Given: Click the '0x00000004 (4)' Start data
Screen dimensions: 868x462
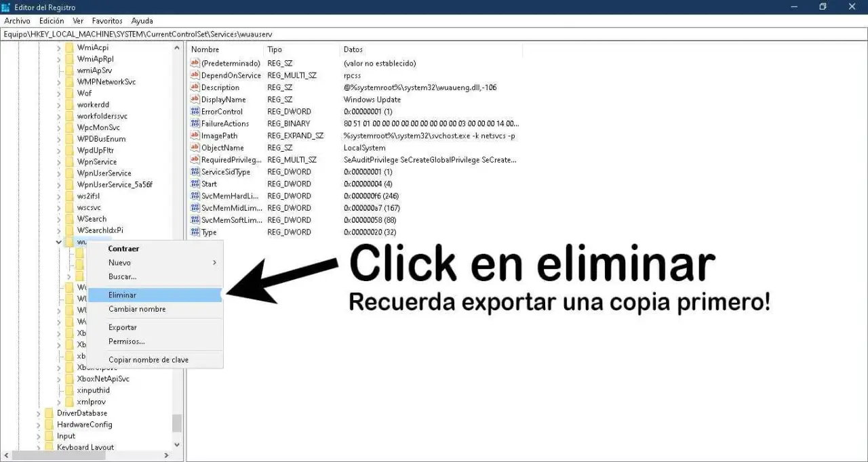Looking at the screenshot, I should (368, 184).
